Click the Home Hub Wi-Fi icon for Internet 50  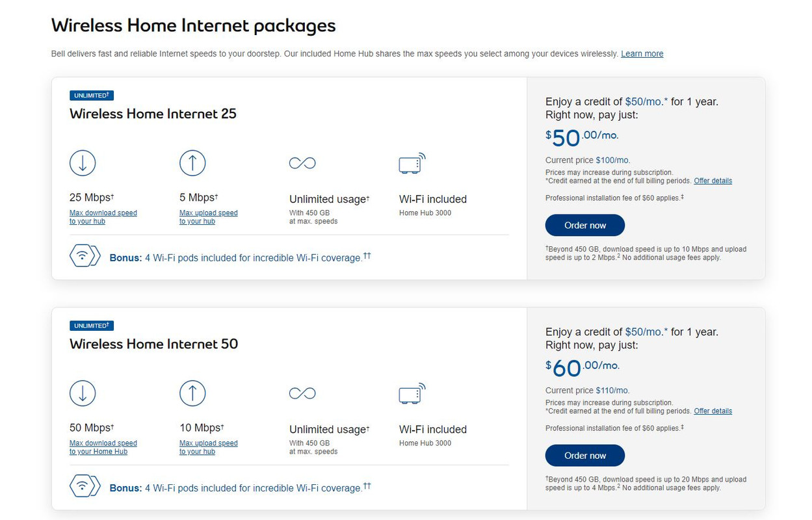point(412,393)
